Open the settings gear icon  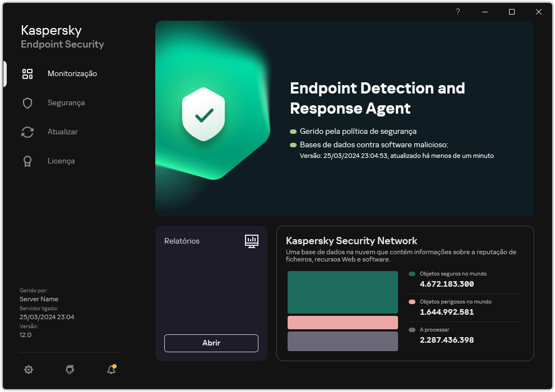point(29,370)
